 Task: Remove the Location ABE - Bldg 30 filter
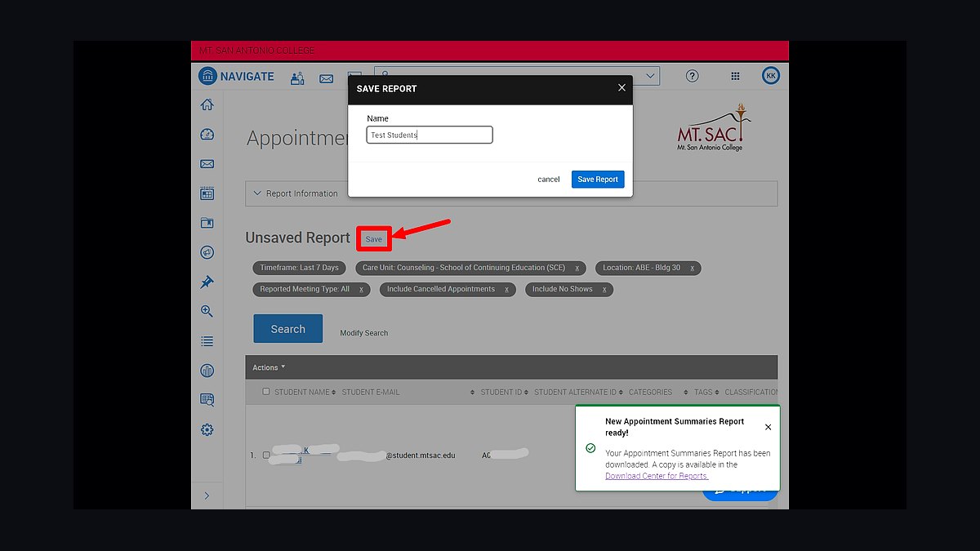click(x=692, y=268)
